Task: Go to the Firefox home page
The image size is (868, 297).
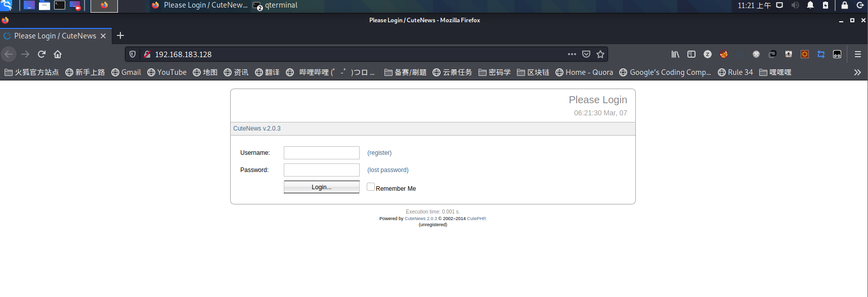Action: tap(58, 54)
